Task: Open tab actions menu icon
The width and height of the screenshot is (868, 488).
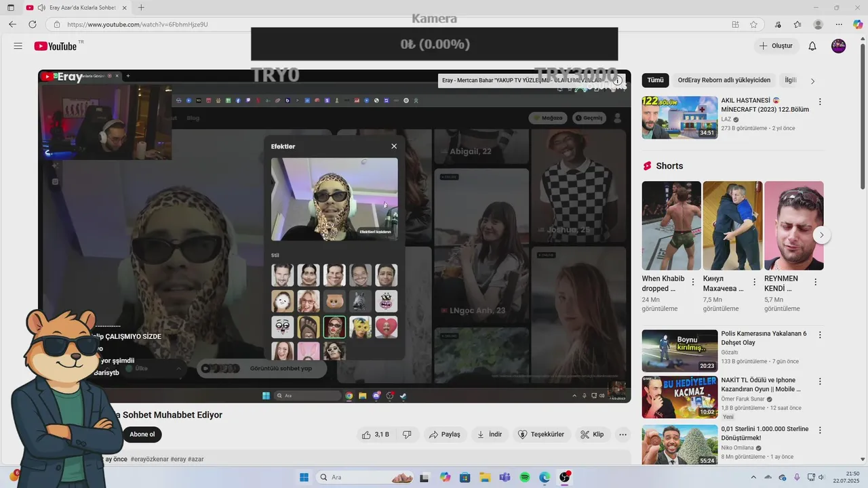Action: (x=11, y=7)
